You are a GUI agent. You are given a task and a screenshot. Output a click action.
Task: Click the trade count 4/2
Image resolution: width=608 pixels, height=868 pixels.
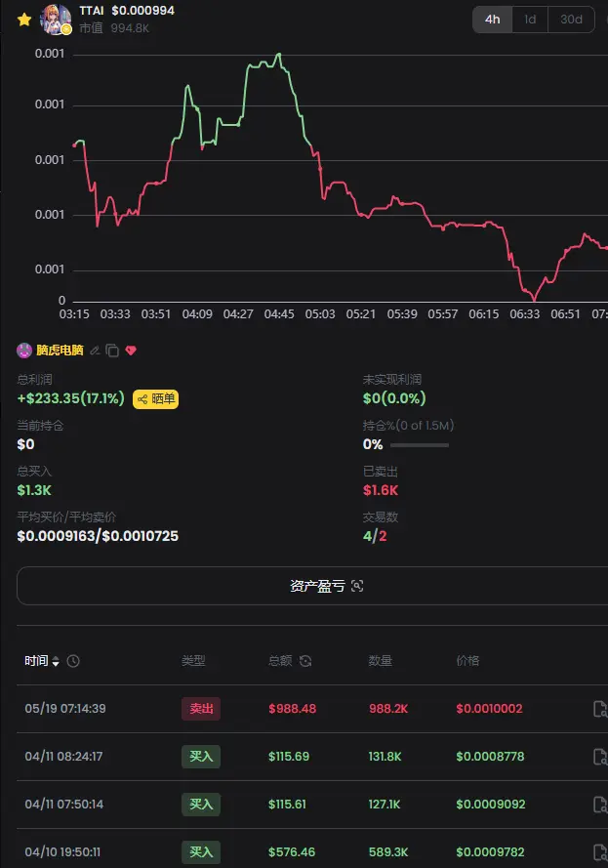[x=375, y=536]
